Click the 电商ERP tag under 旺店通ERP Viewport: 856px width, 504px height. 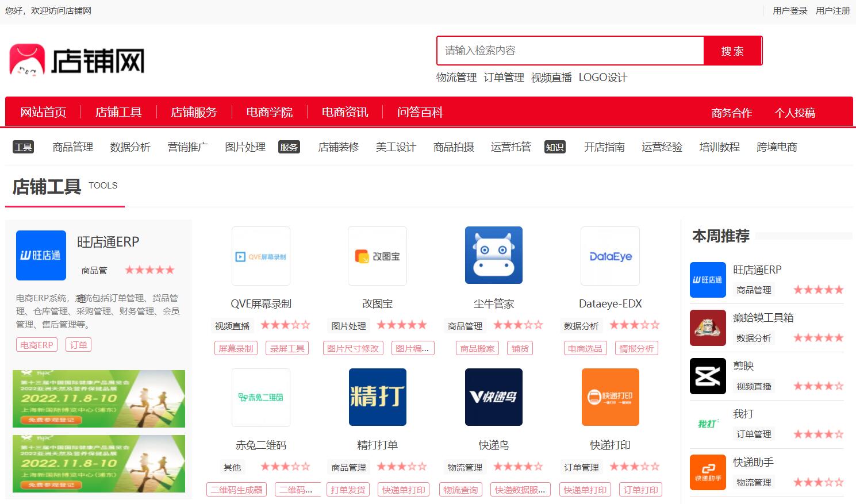click(37, 345)
